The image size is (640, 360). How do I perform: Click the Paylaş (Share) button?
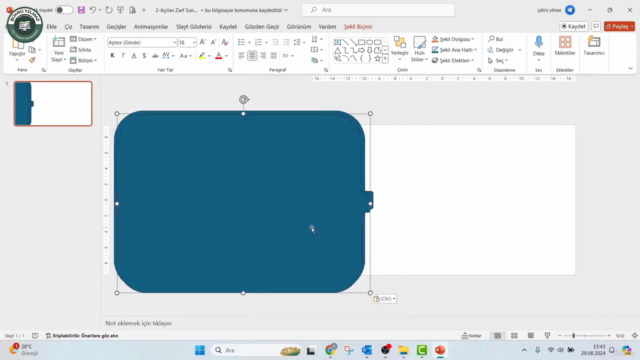pos(619,26)
